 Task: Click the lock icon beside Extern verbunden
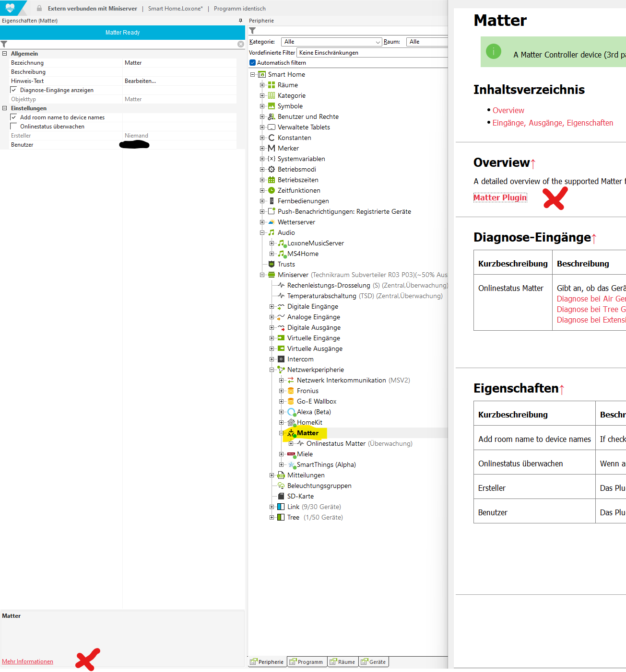[39, 8]
